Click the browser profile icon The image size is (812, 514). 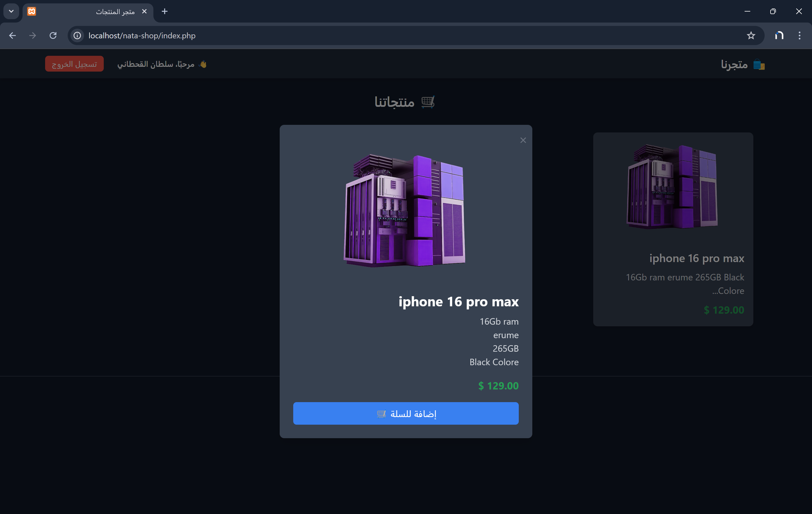pyautogui.click(x=779, y=36)
